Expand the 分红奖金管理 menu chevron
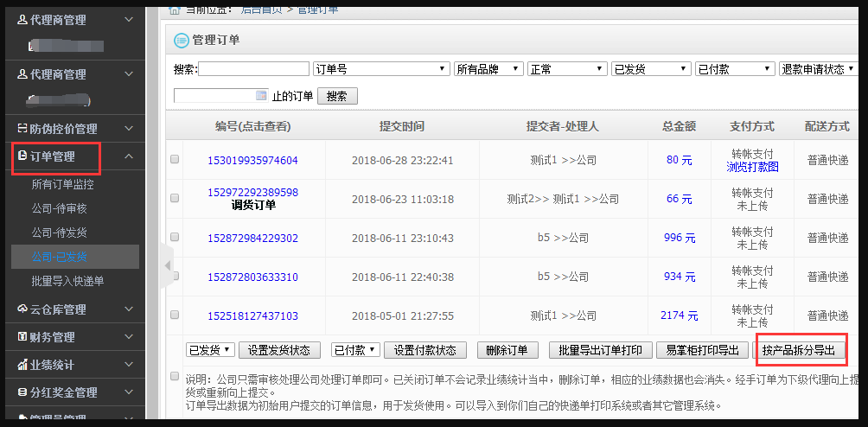The image size is (868, 427). click(129, 392)
